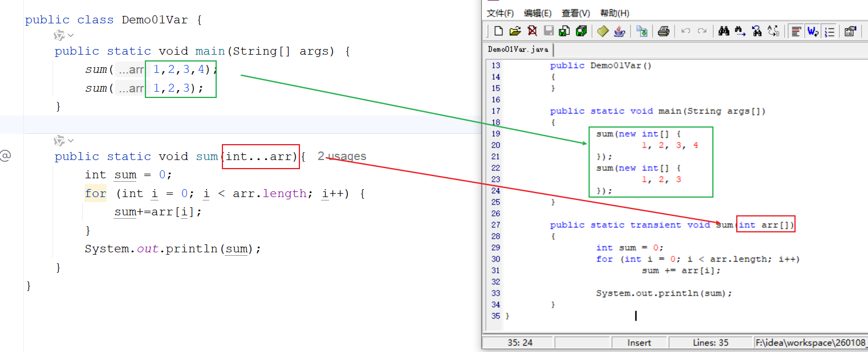Expand the collapsed ...arr hint in first sum call
Screen dimensions: 868x352
point(131,70)
